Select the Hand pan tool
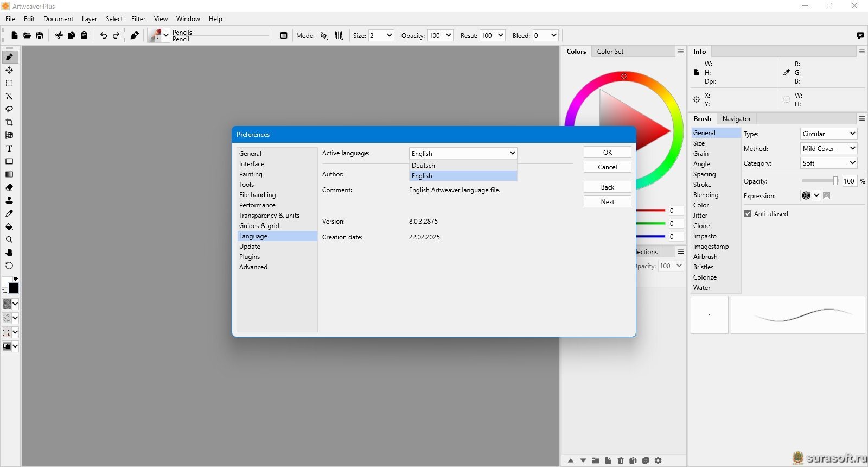868x467 pixels. (9, 253)
